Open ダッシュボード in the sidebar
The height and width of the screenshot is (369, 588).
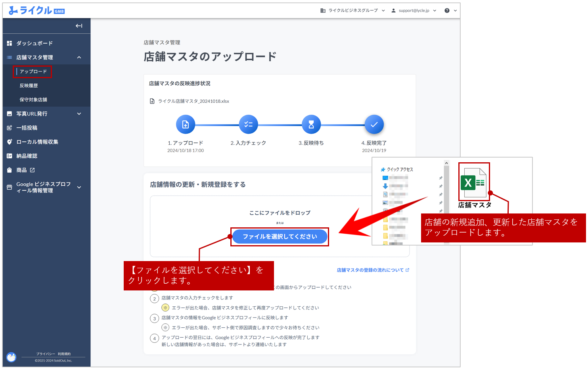[34, 43]
